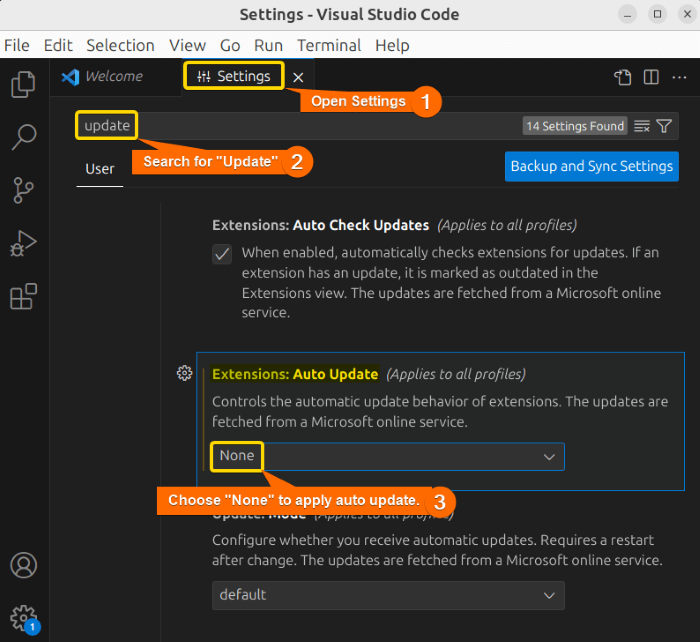Click the 14 Settings Found badge

point(575,126)
